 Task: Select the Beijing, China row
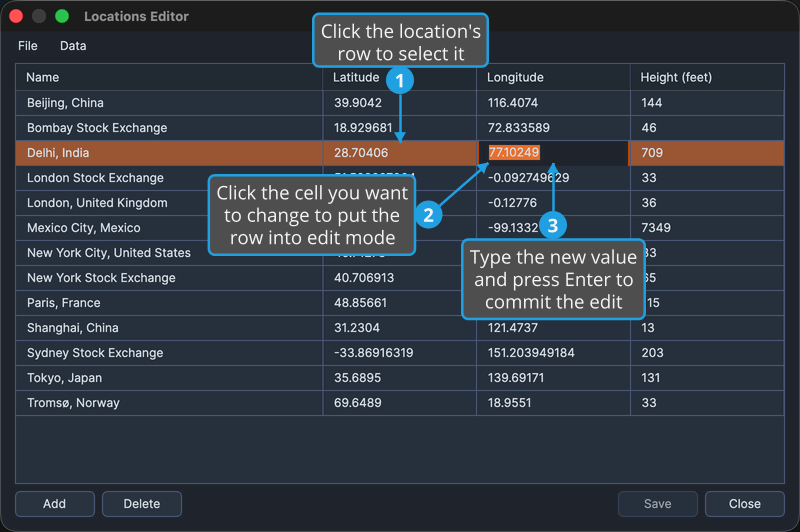(399, 103)
